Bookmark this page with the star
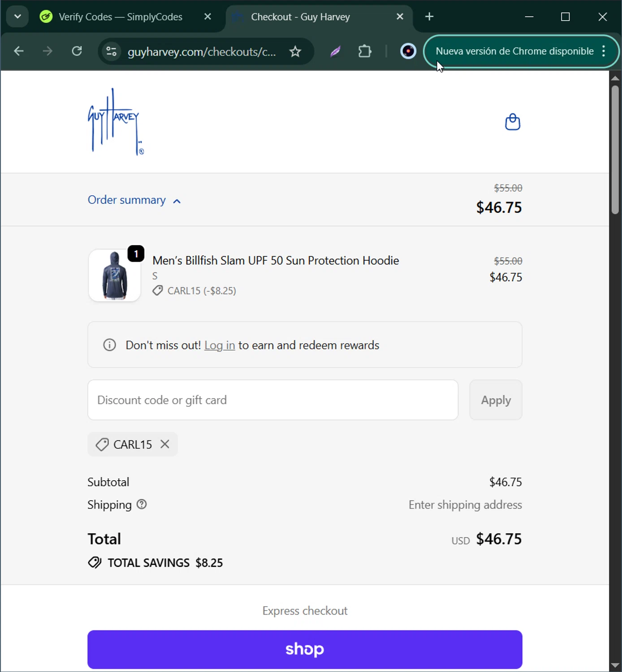Image resolution: width=622 pixels, height=672 pixels. pyautogui.click(x=295, y=52)
